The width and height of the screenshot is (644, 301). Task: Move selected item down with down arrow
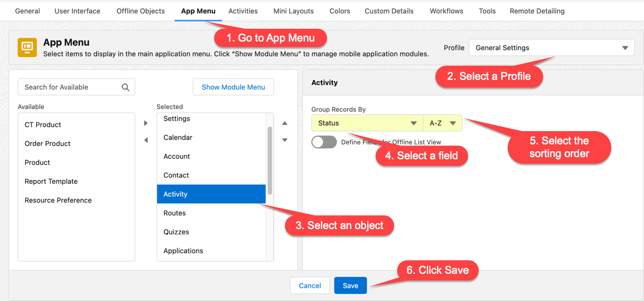click(285, 140)
